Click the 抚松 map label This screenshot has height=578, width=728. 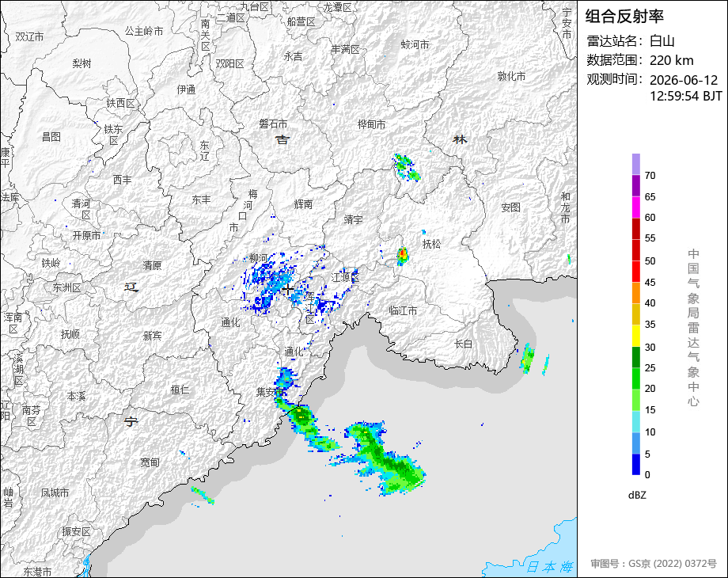(x=431, y=243)
